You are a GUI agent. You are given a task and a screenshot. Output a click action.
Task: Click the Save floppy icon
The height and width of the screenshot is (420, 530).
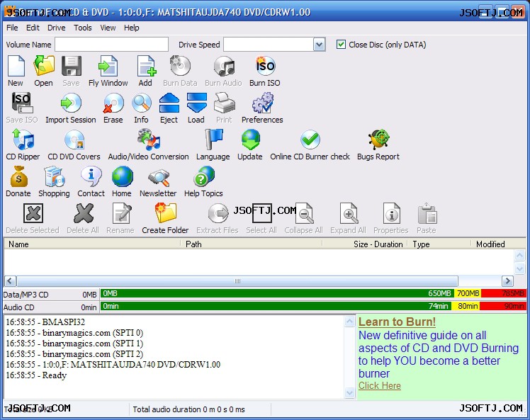coord(72,66)
